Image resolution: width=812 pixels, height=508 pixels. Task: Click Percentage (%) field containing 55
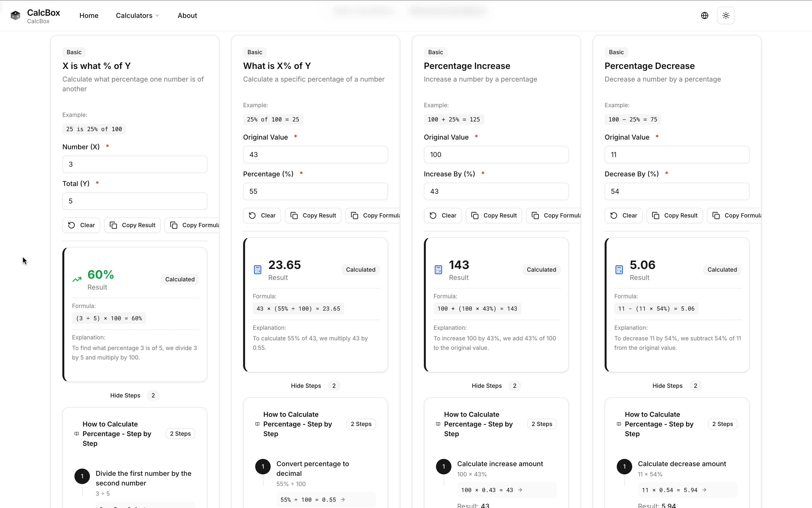[x=315, y=191]
